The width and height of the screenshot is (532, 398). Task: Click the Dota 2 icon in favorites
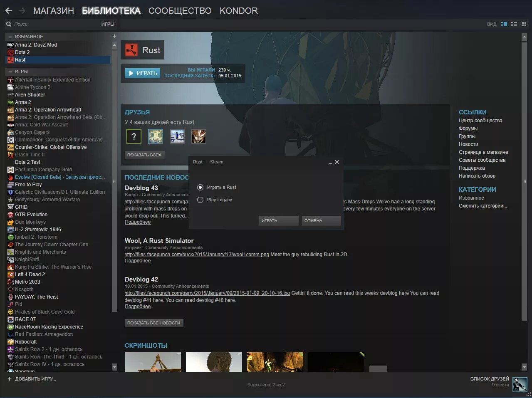pyautogui.click(x=10, y=52)
